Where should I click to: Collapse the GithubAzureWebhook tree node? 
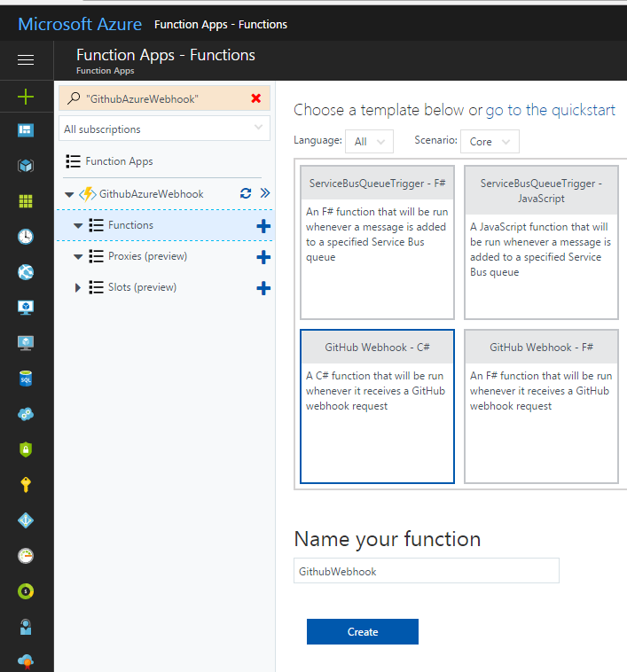click(69, 194)
